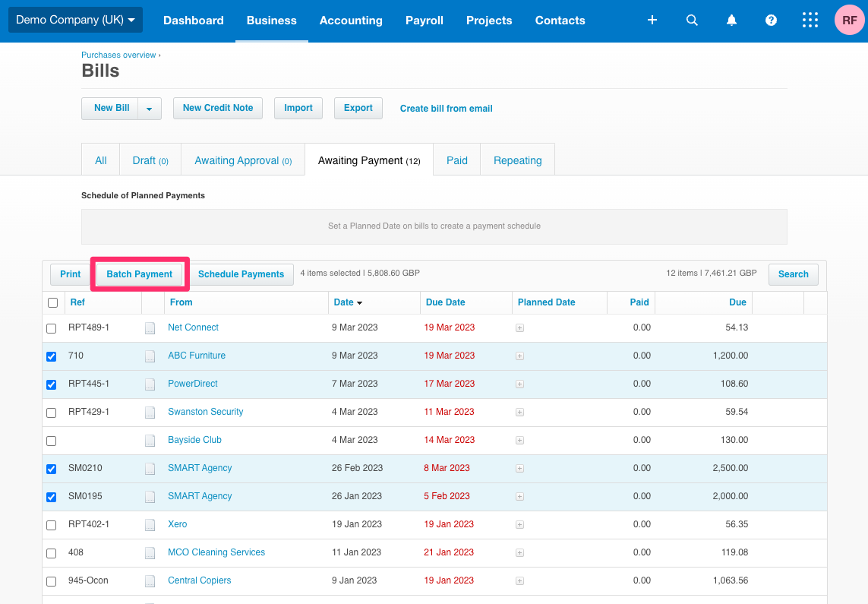
Task: Click the notifications bell icon
Action: pyautogui.click(x=731, y=20)
